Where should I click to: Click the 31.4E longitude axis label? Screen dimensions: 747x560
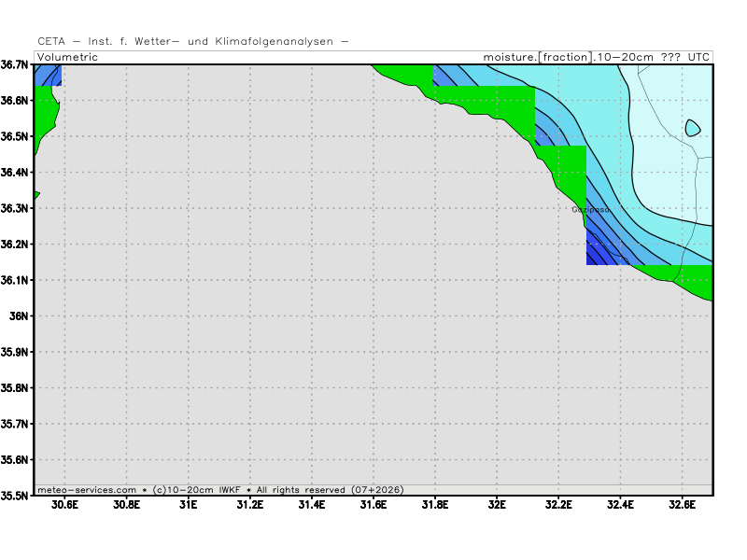311,505
